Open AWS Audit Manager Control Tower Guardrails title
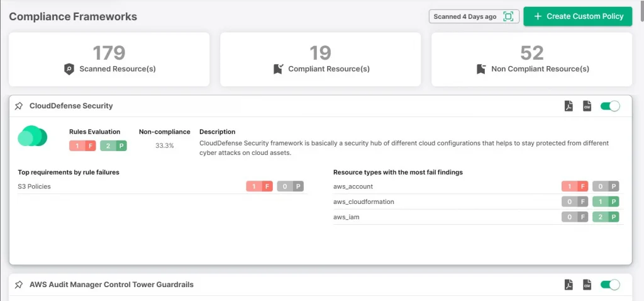The image size is (644, 301). (x=111, y=285)
